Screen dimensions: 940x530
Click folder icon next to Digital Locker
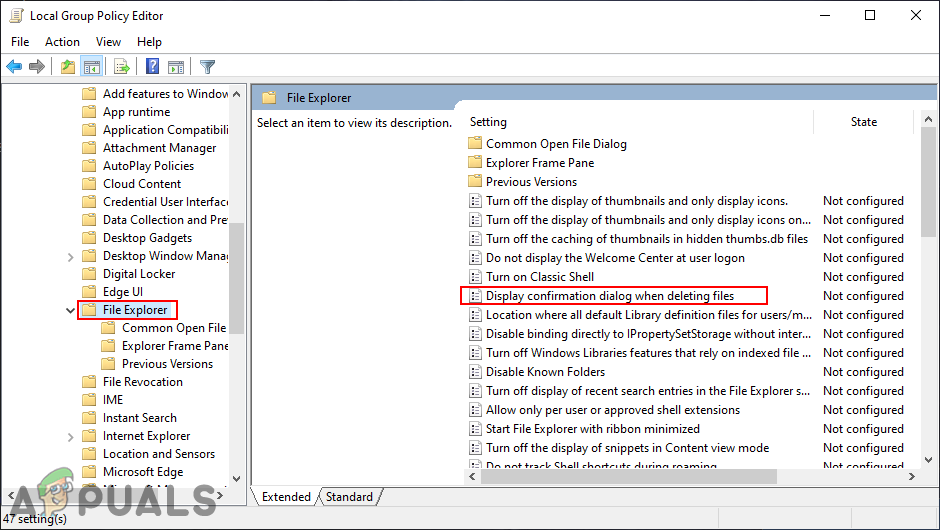[89, 274]
